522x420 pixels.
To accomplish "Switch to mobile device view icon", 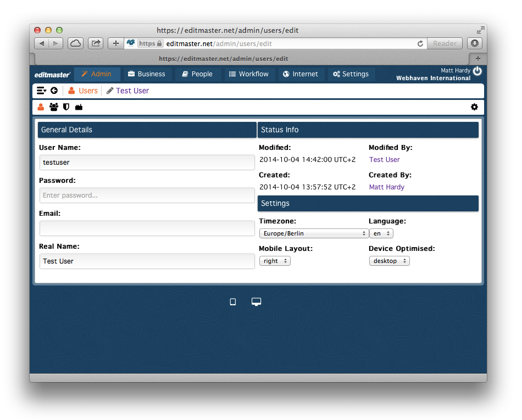I will click(x=232, y=302).
